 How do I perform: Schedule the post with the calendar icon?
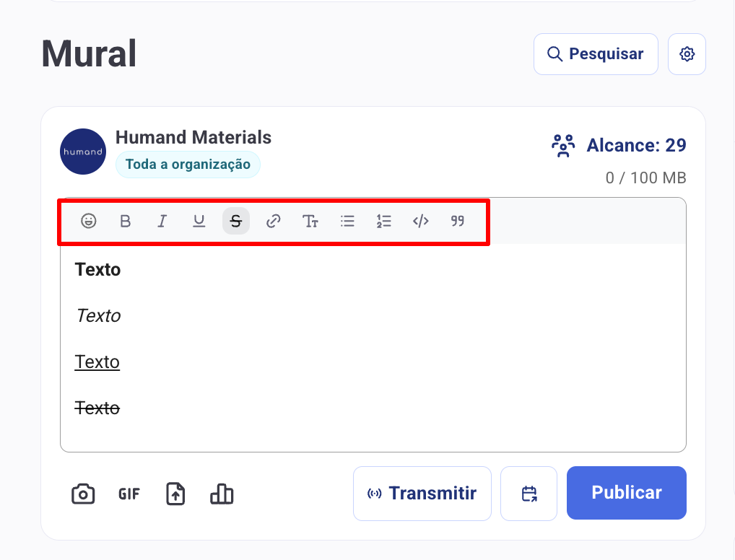pyautogui.click(x=529, y=494)
